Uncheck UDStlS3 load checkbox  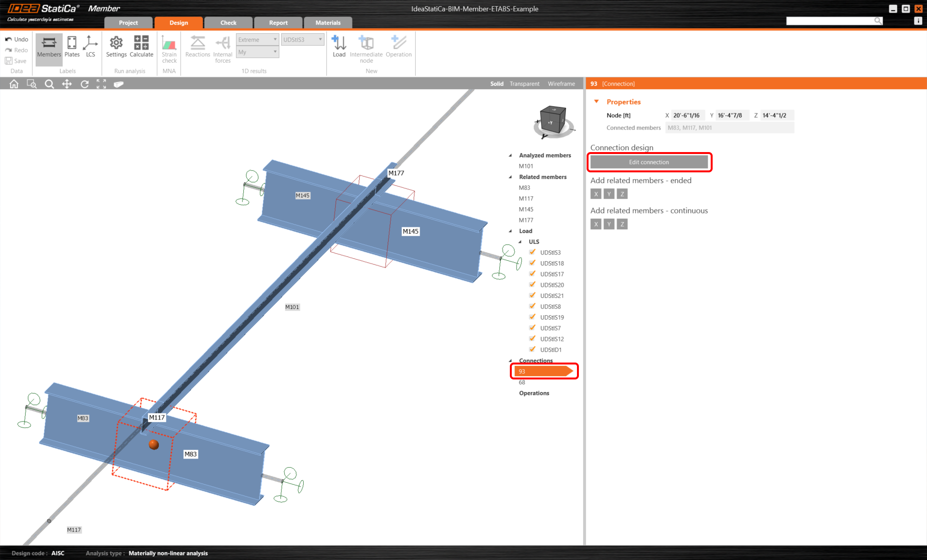click(x=532, y=252)
